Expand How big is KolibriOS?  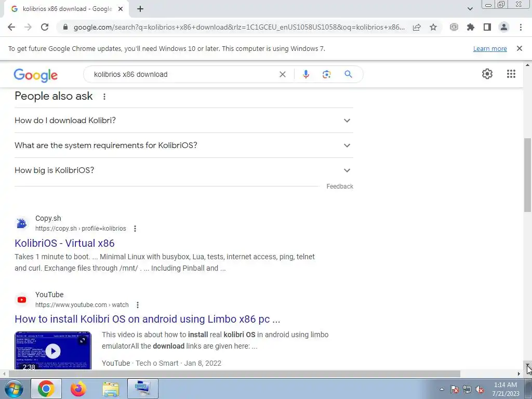click(183, 170)
